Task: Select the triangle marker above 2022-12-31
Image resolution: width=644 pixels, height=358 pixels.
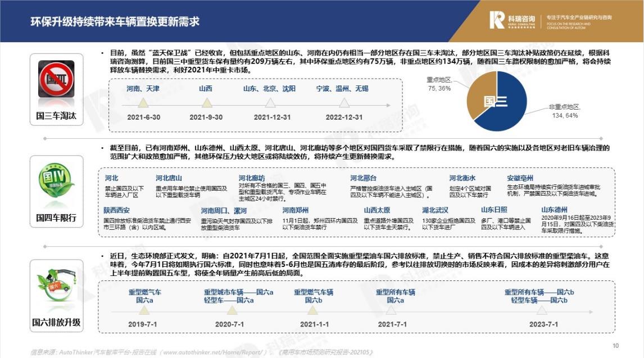Action: (x=344, y=102)
